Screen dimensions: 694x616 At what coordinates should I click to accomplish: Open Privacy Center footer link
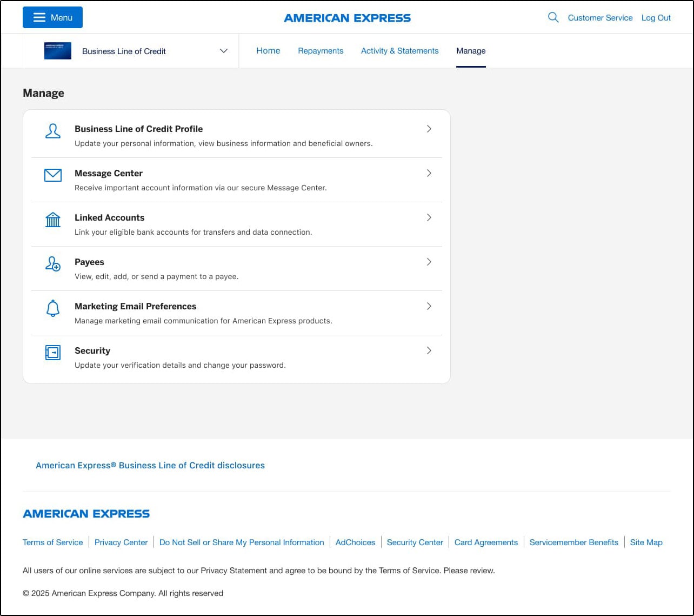pos(121,542)
